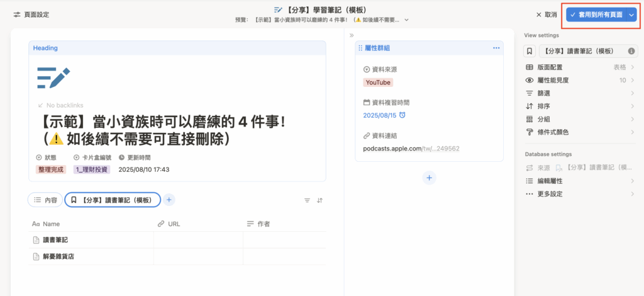This screenshot has height=296, width=644.
Task: Click the plus icon to add new view tab
Action: coord(169,200)
